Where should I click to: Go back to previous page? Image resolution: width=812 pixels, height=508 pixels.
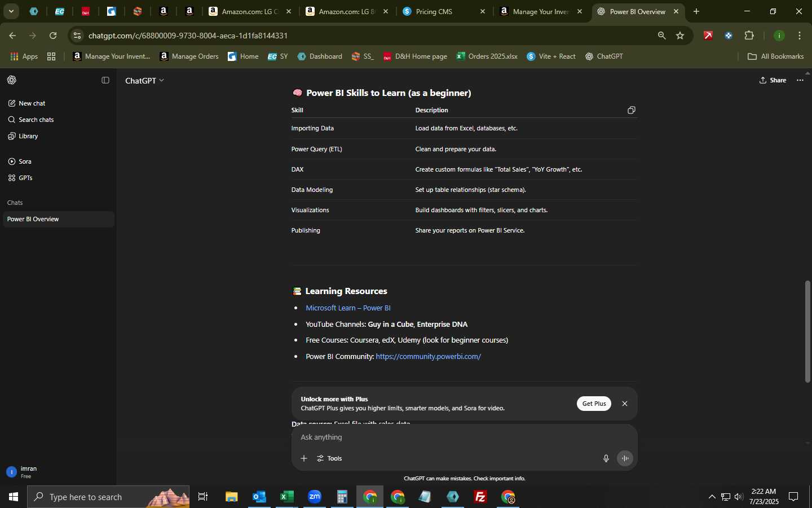tap(12, 36)
